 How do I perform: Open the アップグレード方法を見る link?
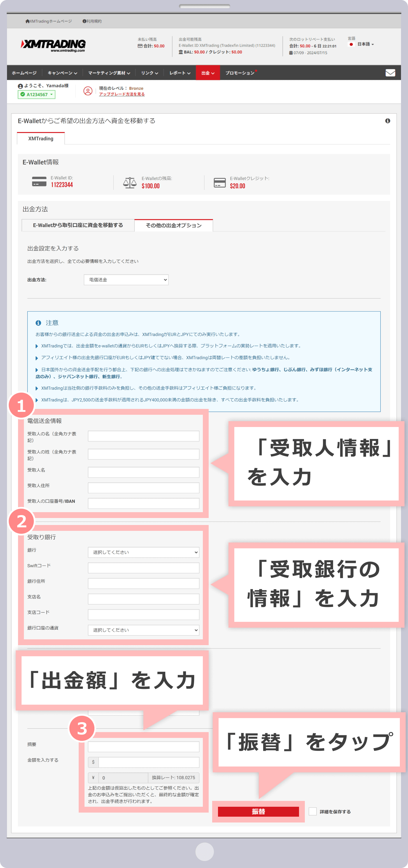(122, 94)
